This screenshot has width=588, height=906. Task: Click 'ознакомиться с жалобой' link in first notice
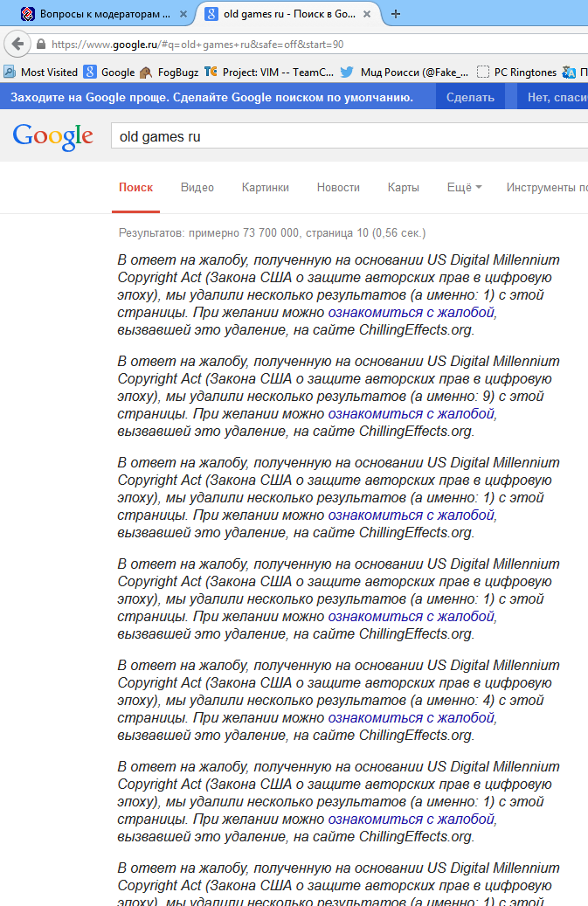[412, 313]
